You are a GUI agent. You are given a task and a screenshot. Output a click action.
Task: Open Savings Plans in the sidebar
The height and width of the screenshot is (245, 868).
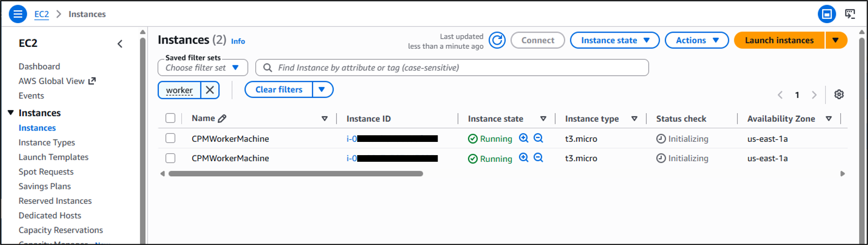(x=44, y=186)
